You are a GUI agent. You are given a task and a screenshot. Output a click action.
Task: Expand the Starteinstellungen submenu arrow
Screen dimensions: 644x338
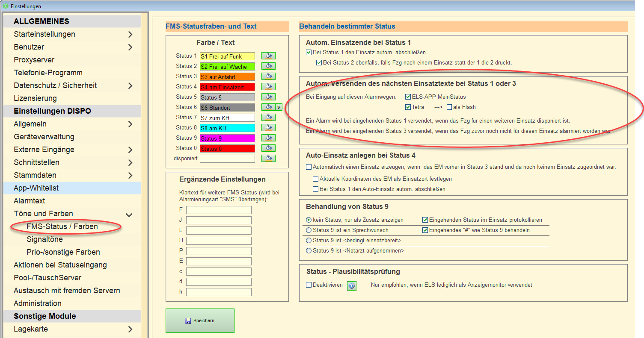click(130, 34)
